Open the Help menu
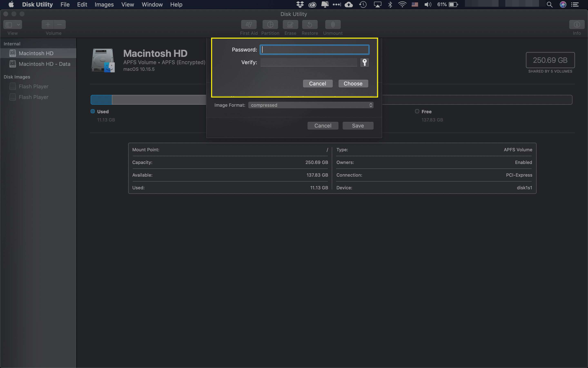Image resolution: width=588 pixels, height=368 pixels. 176,4
